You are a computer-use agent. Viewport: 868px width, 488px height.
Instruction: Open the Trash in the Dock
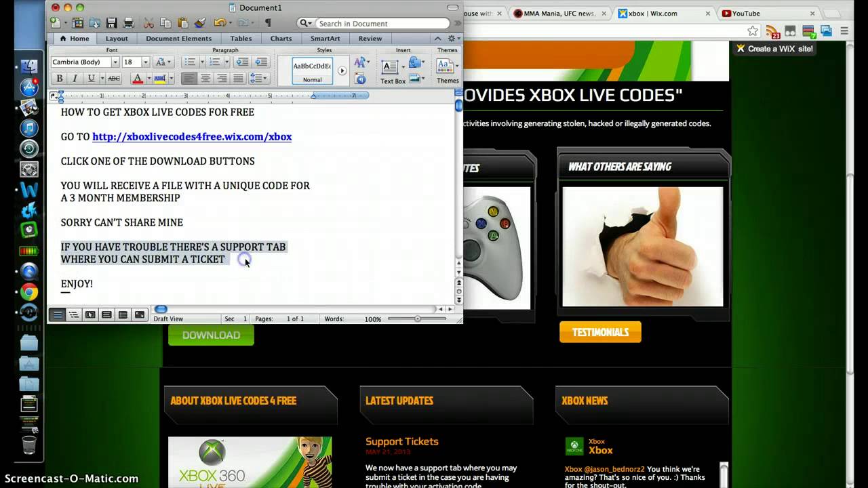point(28,445)
